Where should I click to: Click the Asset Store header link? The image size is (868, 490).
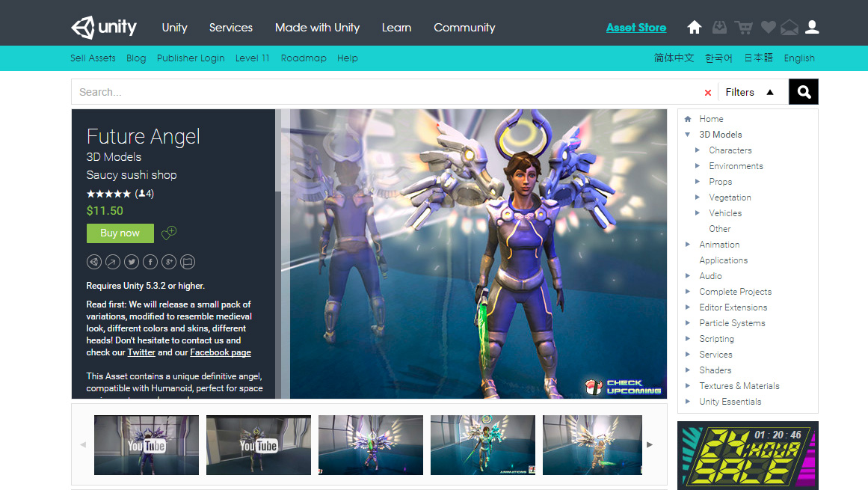[636, 28]
